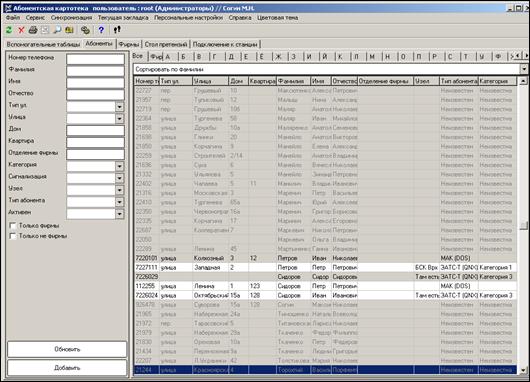Screen dimensions: 530x382
Task: Click the 'Фамилия' column header
Action: coord(293,81)
